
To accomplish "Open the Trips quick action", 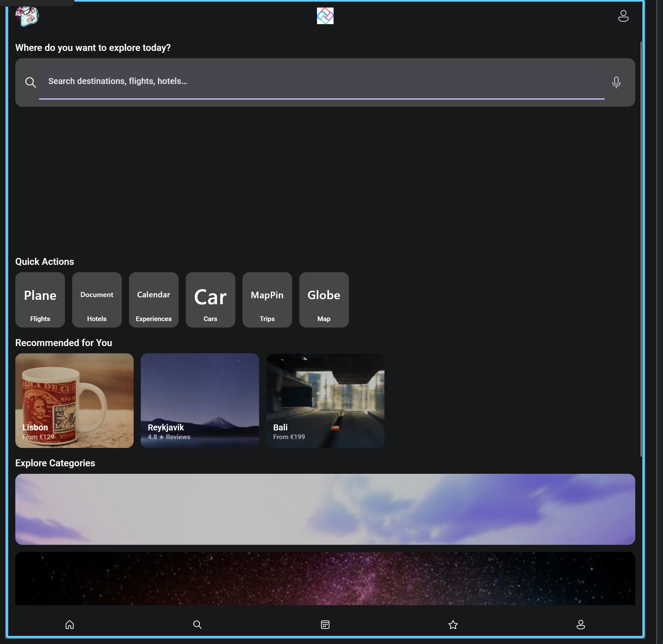I will click(x=267, y=300).
